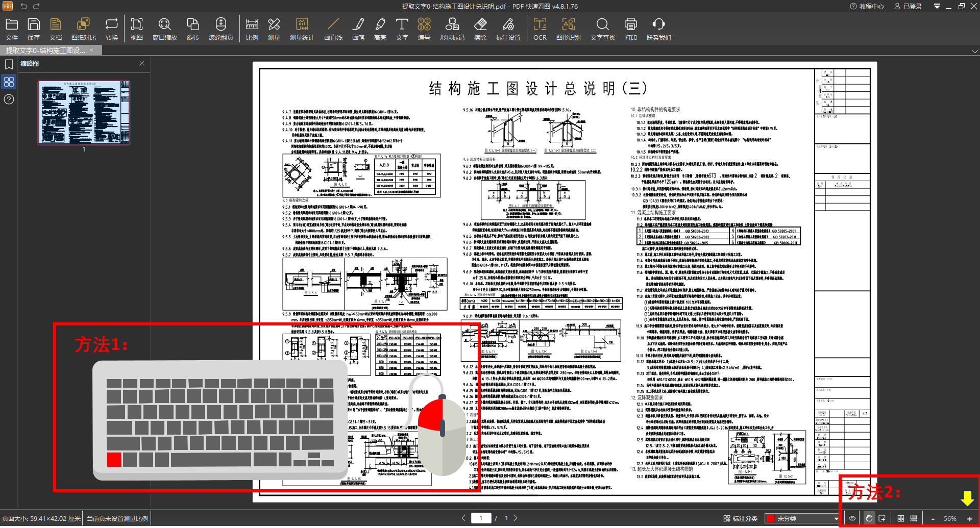Select the 测量 measure tool
980x528 pixels.
[x=274, y=29]
